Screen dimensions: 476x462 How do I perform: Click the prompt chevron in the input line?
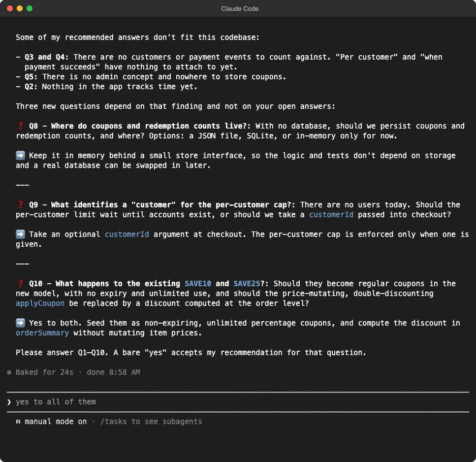9,402
